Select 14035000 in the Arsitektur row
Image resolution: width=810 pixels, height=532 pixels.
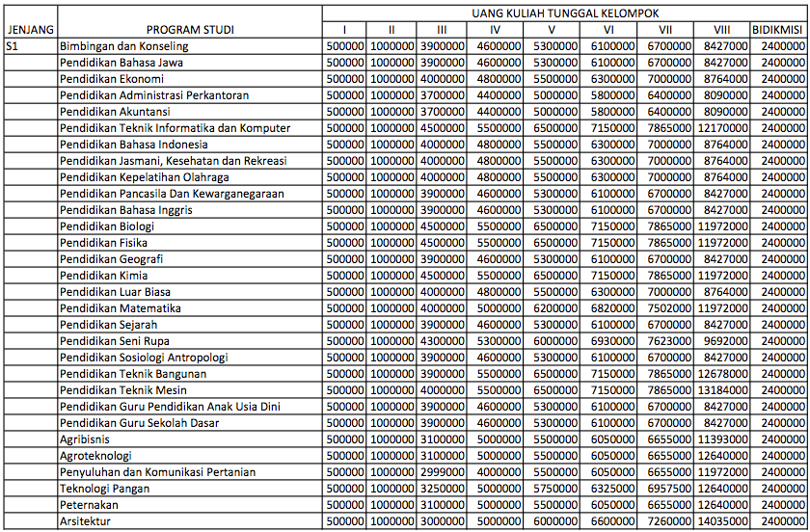pyautogui.click(x=721, y=521)
